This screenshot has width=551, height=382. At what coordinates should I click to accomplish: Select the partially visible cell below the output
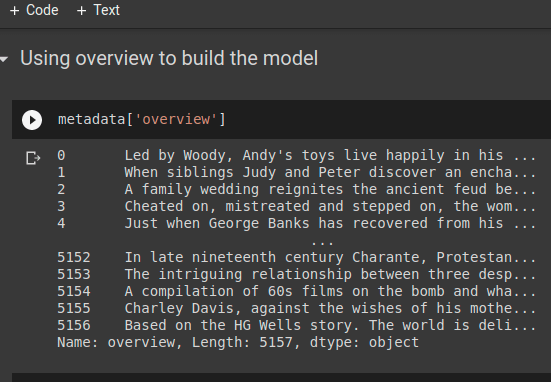[x=281, y=378]
